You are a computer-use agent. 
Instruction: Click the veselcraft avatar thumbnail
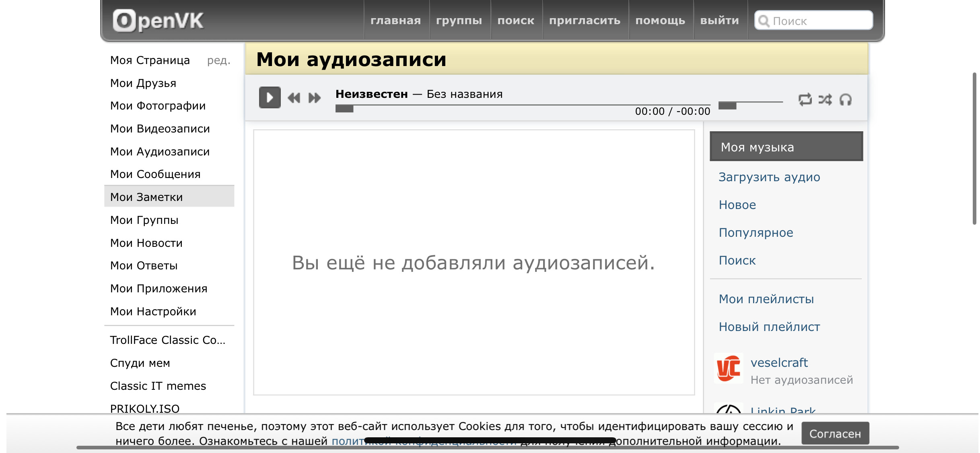coord(728,368)
